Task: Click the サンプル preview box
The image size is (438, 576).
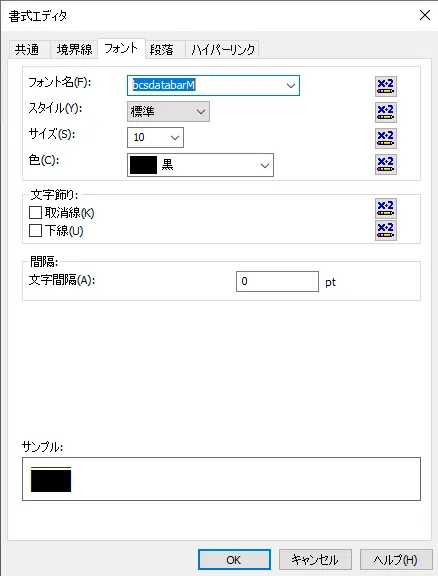Action: [x=222, y=479]
